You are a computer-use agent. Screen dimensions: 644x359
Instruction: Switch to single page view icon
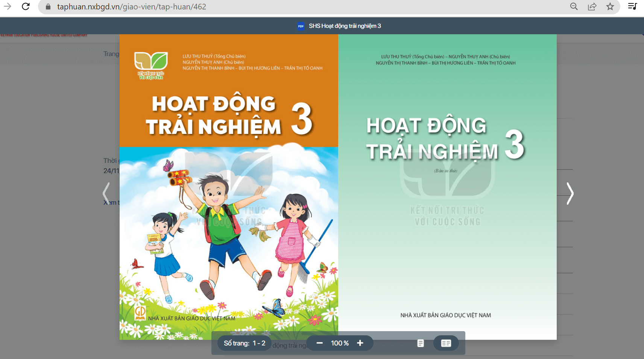point(421,343)
